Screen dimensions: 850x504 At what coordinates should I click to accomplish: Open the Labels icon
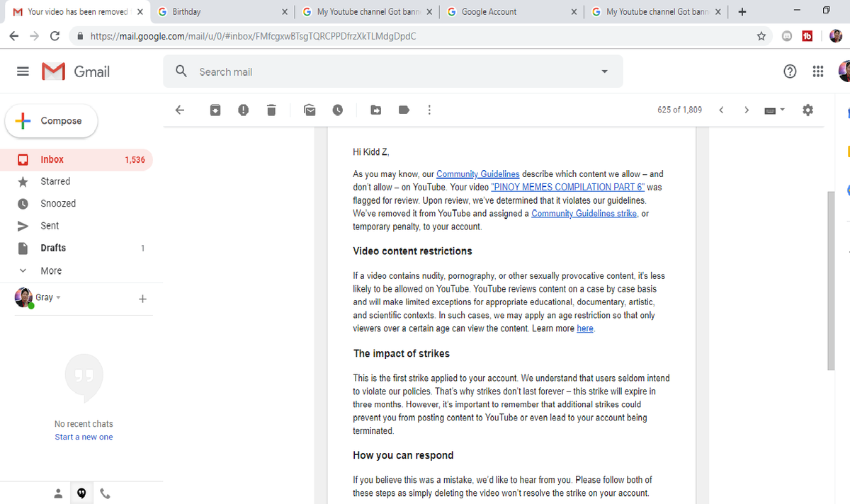coord(404,110)
